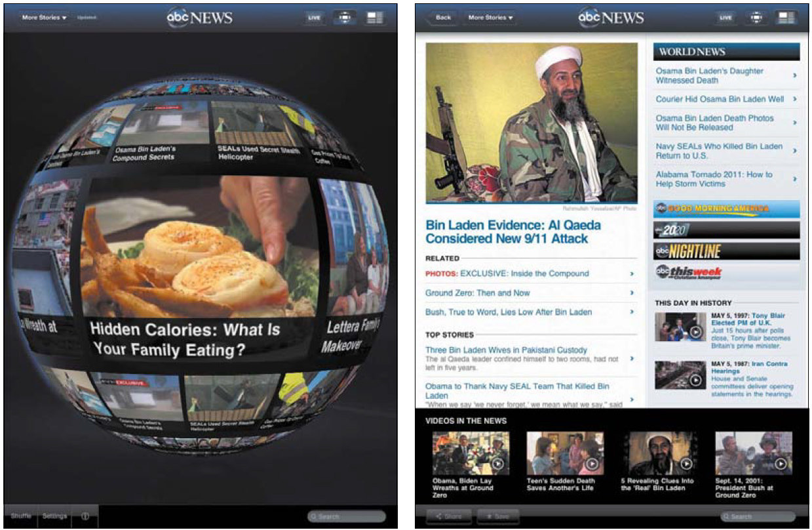Tap chevron beside Death Photos Will Not Be Released

point(795,123)
